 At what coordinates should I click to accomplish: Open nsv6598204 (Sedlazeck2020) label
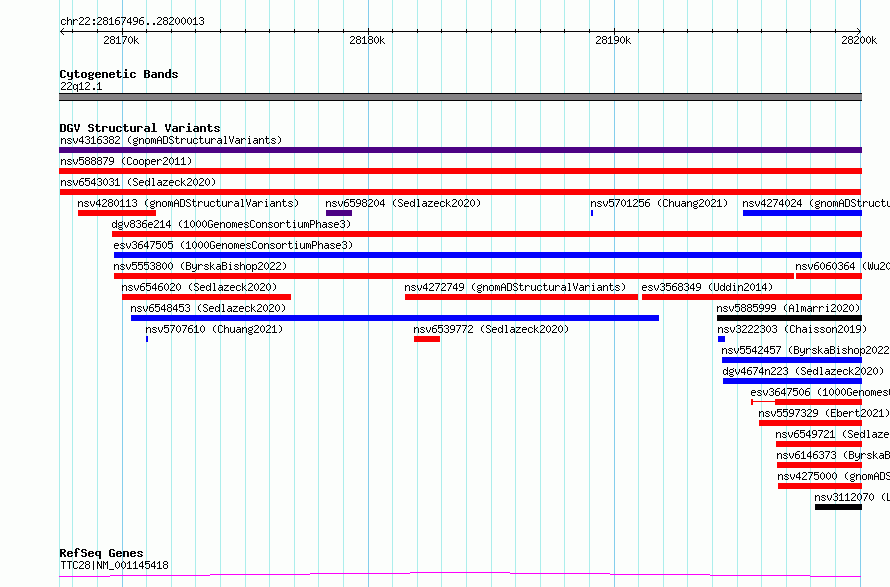coord(403,203)
